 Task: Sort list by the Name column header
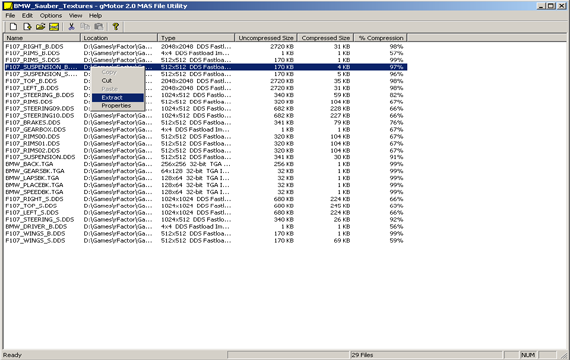click(42, 38)
